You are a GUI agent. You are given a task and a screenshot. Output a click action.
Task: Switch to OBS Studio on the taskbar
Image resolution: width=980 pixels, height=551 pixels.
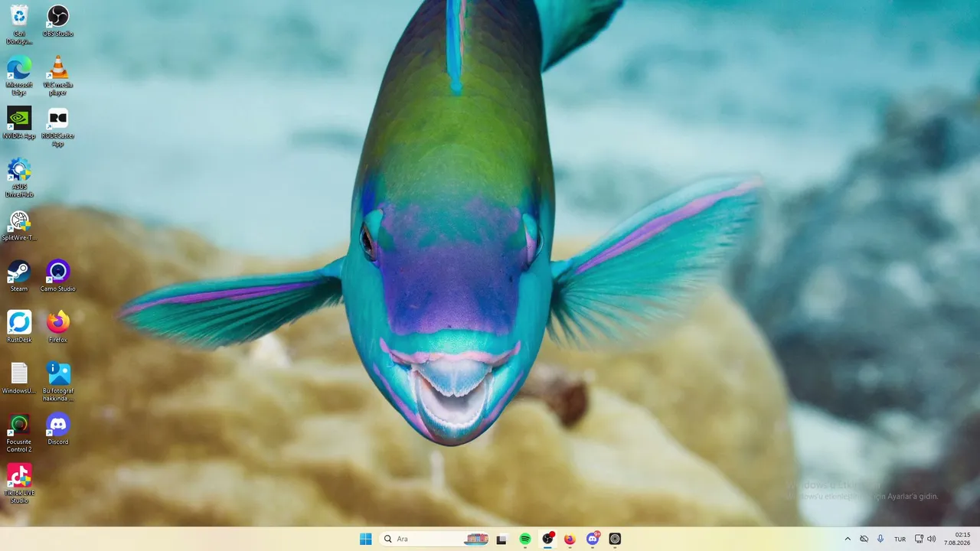pyautogui.click(x=547, y=539)
